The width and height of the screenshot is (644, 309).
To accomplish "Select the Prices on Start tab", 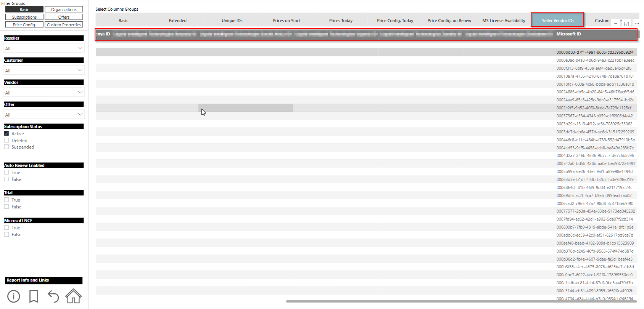I will point(287,21).
